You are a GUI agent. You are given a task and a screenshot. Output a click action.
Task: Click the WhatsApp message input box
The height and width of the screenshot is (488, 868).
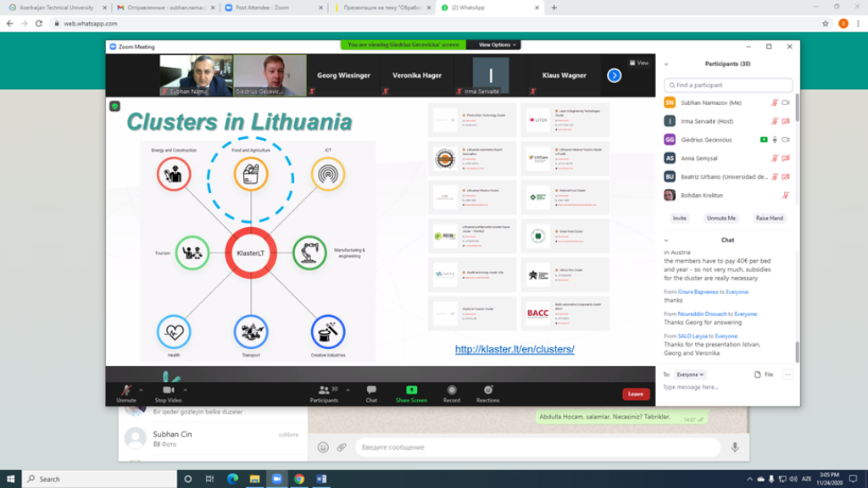tap(537, 447)
